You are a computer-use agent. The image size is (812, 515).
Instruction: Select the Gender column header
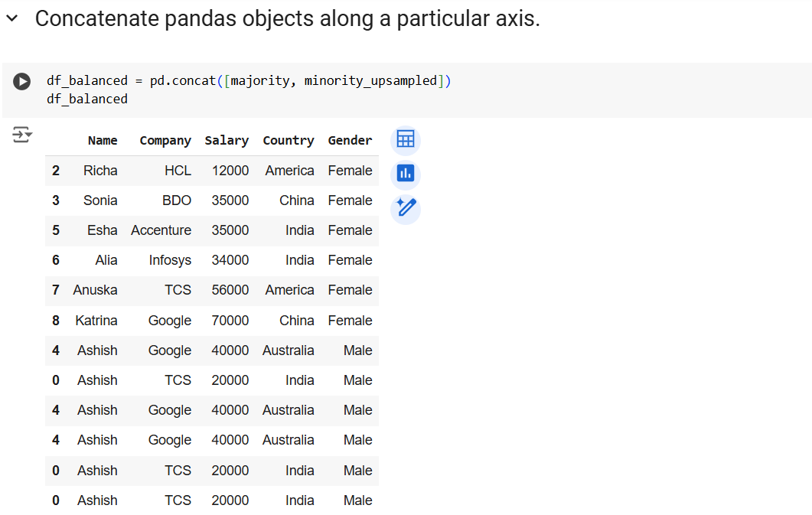point(350,141)
